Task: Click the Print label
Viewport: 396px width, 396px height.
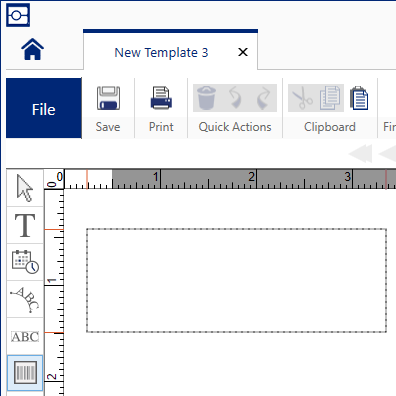Action: pos(161,127)
